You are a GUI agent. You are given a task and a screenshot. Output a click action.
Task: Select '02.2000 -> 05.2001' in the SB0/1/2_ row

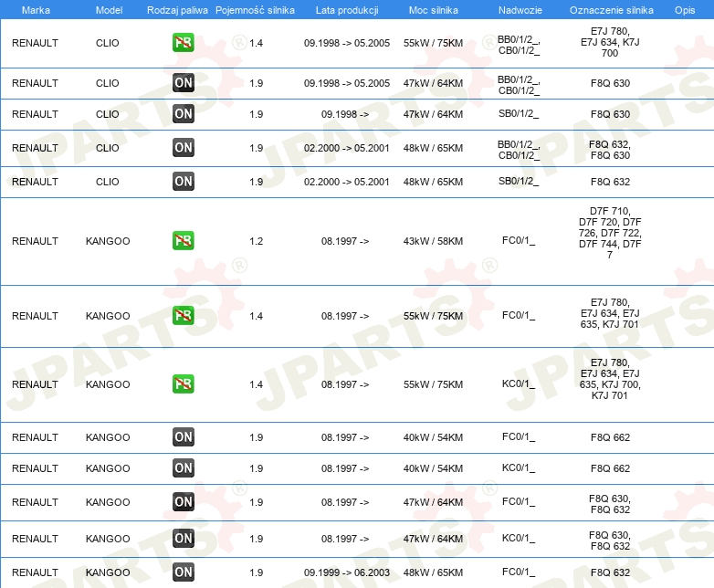[x=347, y=182]
